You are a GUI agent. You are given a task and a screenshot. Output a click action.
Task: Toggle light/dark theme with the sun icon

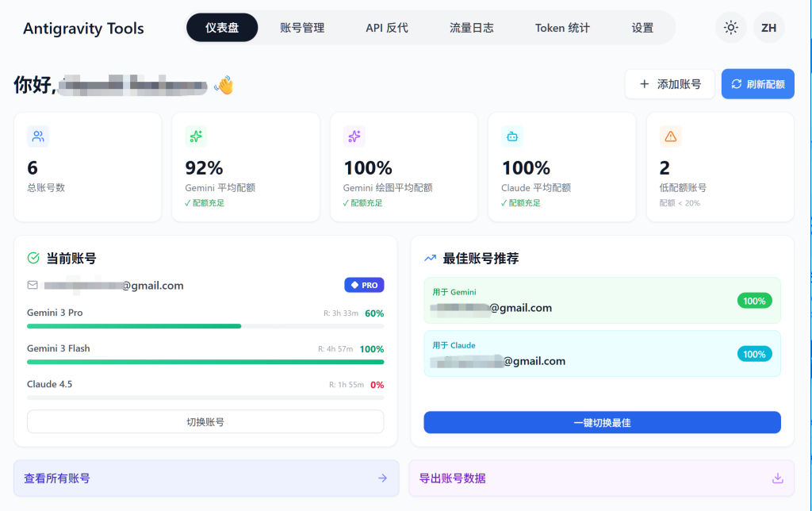click(730, 28)
